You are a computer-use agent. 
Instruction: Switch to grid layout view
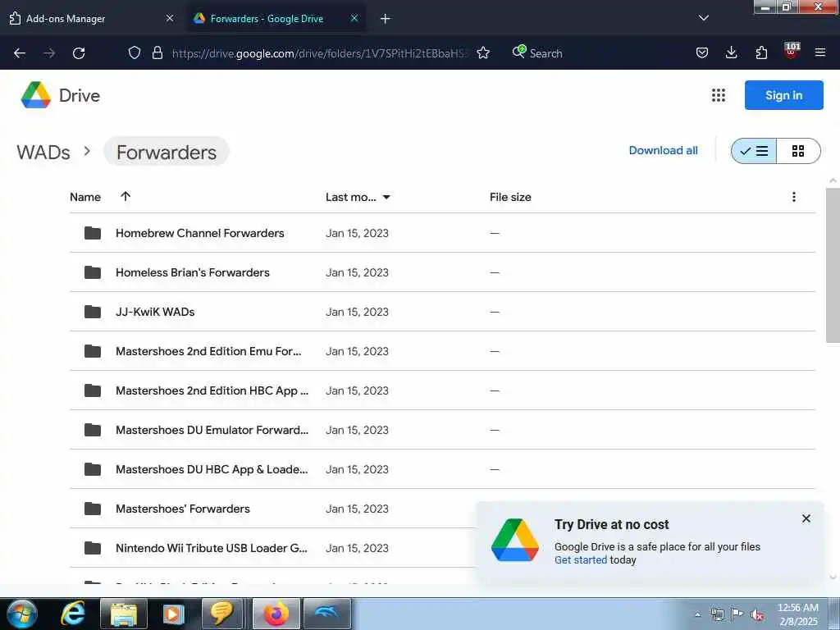tap(798, 151)
